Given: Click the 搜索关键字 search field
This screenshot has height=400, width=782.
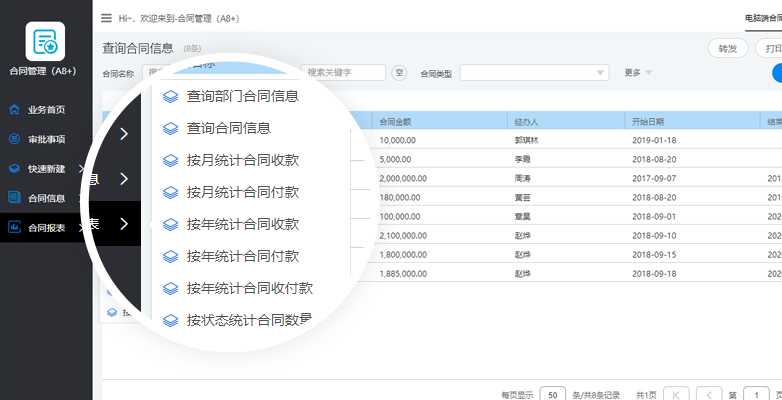Looking at the screenshot, I should [x=344, y=72].
